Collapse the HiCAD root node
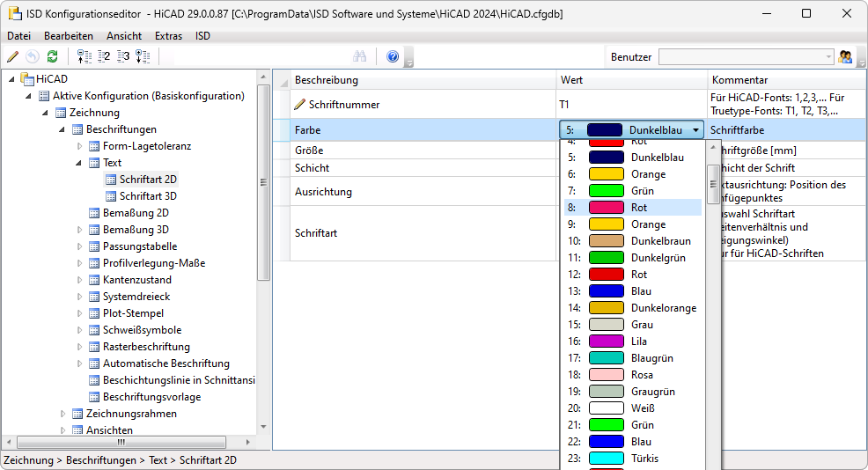The width and height of the screenshot is (868, 470). coord(11,79)
